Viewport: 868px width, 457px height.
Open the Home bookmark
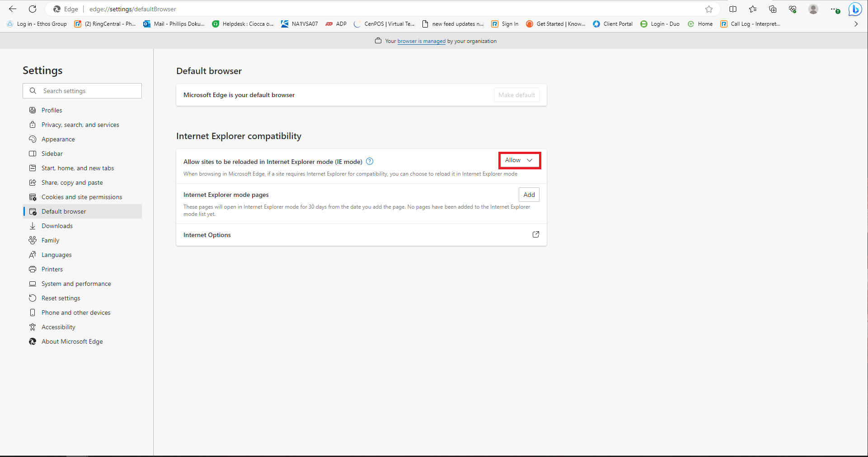700,24
